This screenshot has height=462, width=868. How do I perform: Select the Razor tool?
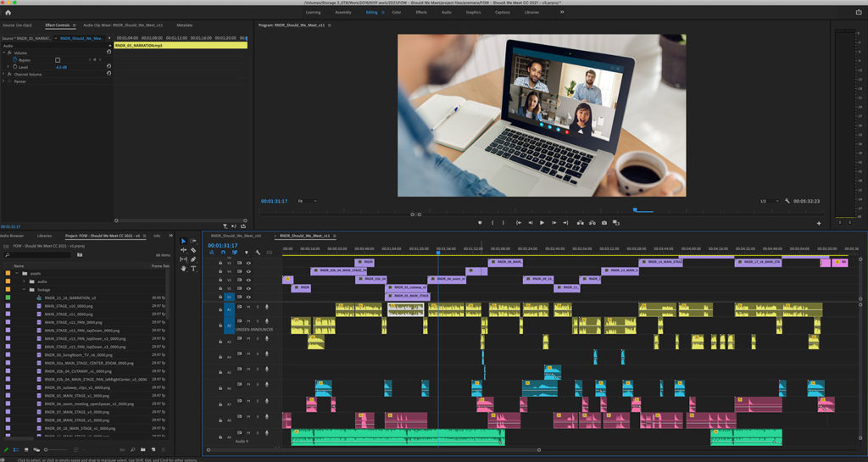click(x=193, y=250)
